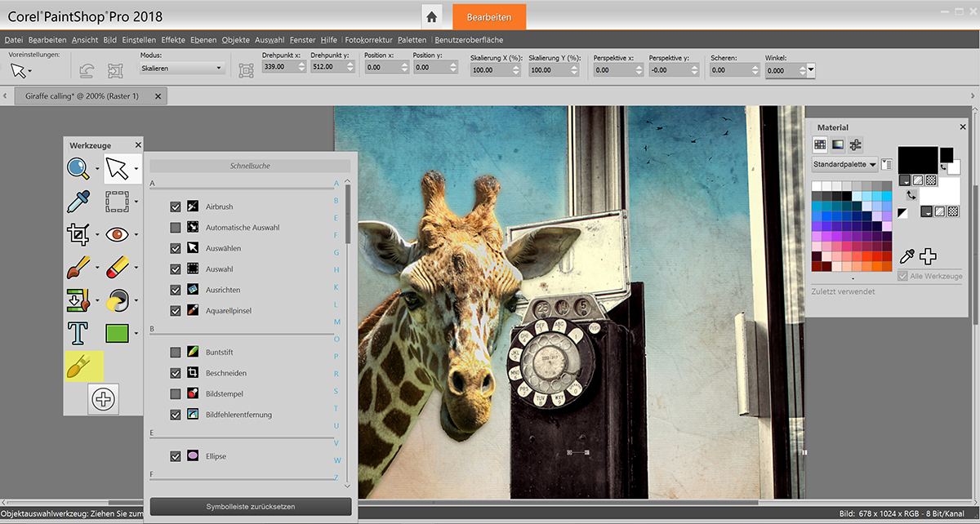Click the Schnellsuche search field
980x524 pixels.
[250, 166]
